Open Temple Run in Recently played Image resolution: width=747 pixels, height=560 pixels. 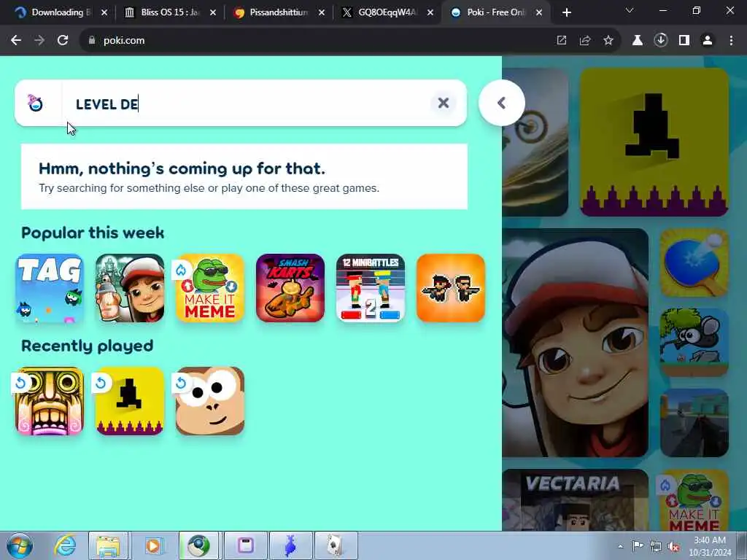(x=50, y=401)
